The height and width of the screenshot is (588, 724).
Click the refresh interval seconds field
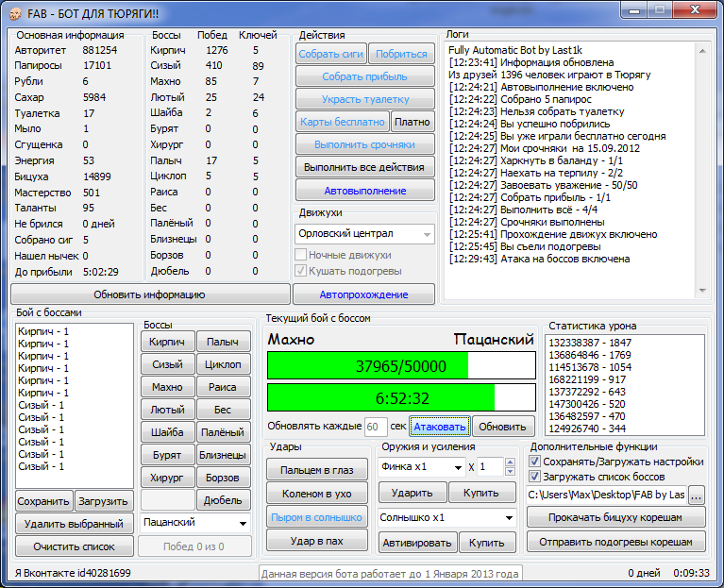pyautogui.click(x=375, y=426)
